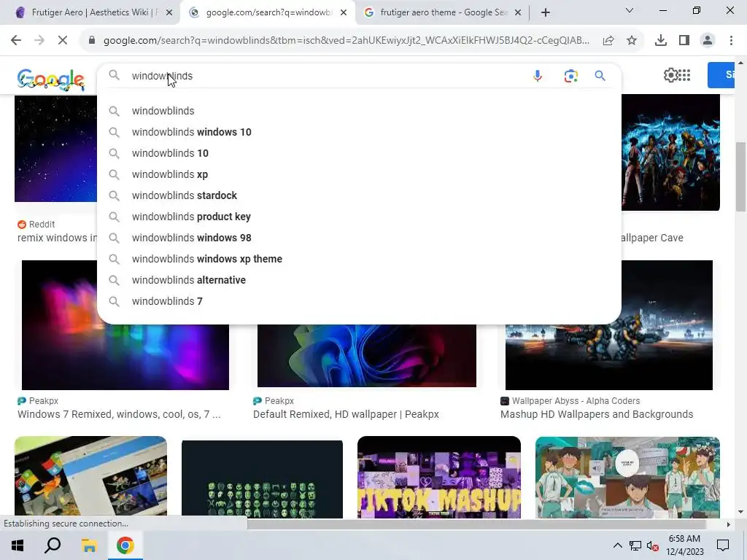Pick suggestion 'windowblinds product key'
The width and height of the screenshot is (747, 560).
(x=359, y=217)
